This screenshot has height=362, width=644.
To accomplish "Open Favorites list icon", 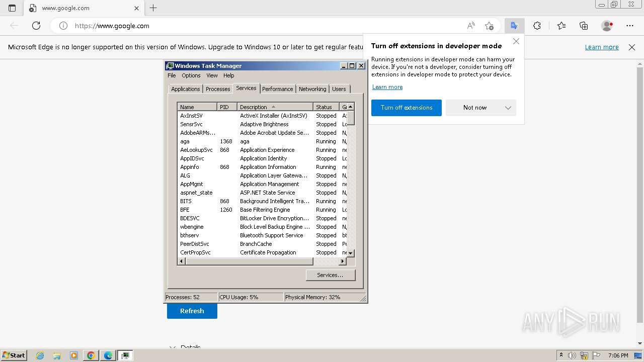I will tap(561, 26).
